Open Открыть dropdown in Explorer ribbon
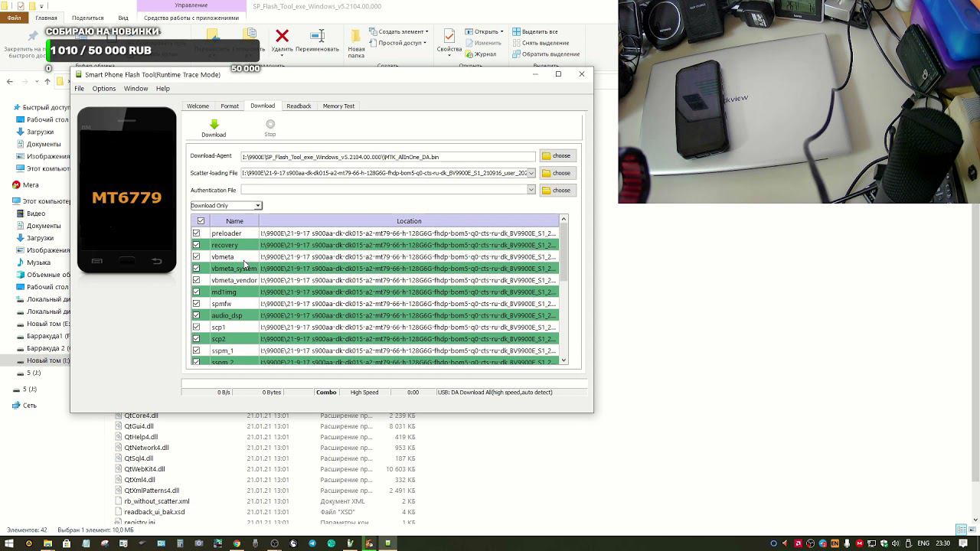This screenshot has width=980, height=551. pos(484,32)
